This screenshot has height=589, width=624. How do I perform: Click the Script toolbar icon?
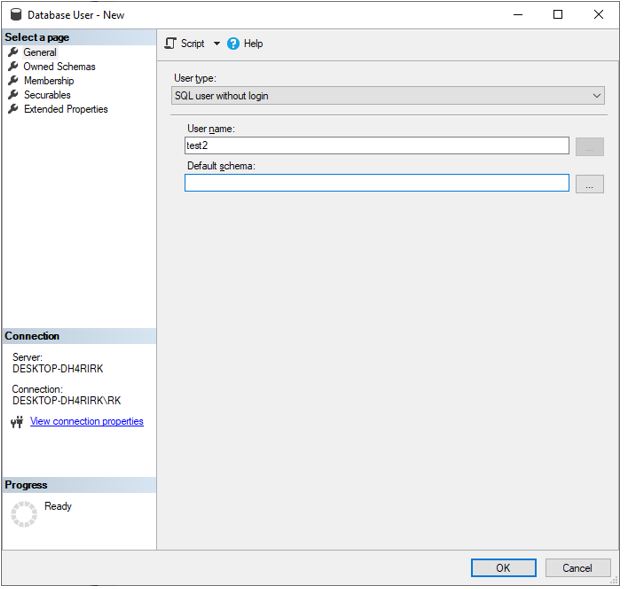(171, 44)
